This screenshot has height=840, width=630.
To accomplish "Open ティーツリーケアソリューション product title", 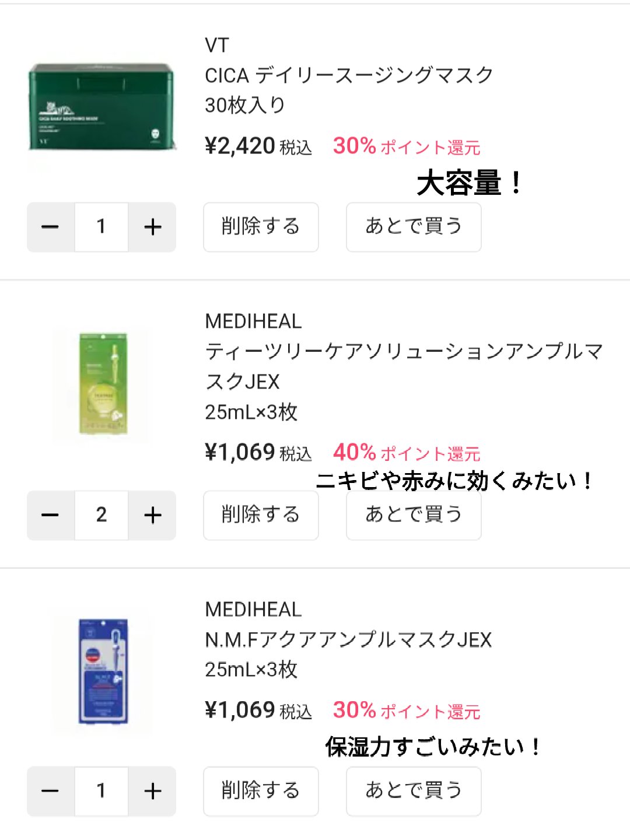I will (404, 352).
